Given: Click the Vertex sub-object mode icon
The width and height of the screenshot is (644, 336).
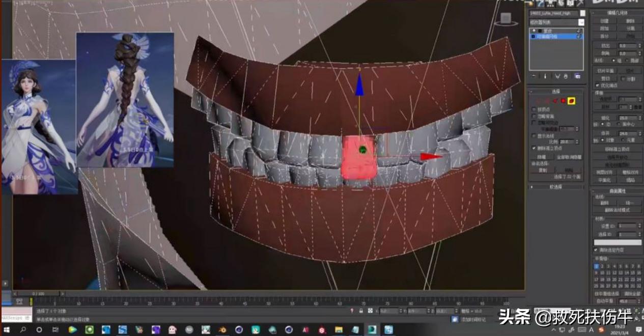Looking at the screenshot, I should (539, 101).
